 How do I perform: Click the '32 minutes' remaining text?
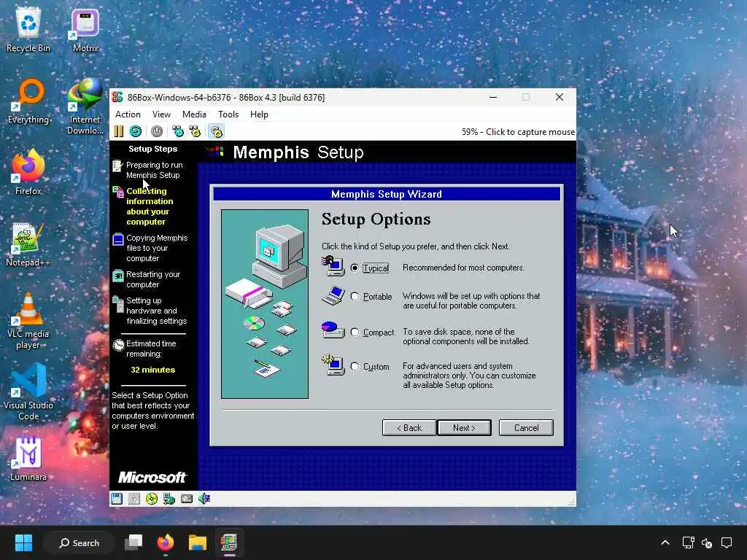[153, 370]
